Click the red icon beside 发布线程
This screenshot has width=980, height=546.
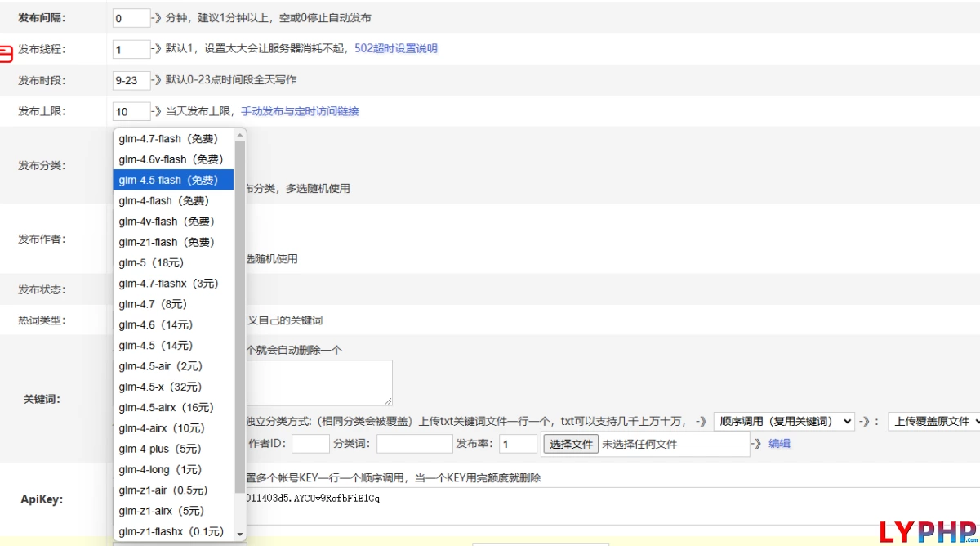[6, 54]
